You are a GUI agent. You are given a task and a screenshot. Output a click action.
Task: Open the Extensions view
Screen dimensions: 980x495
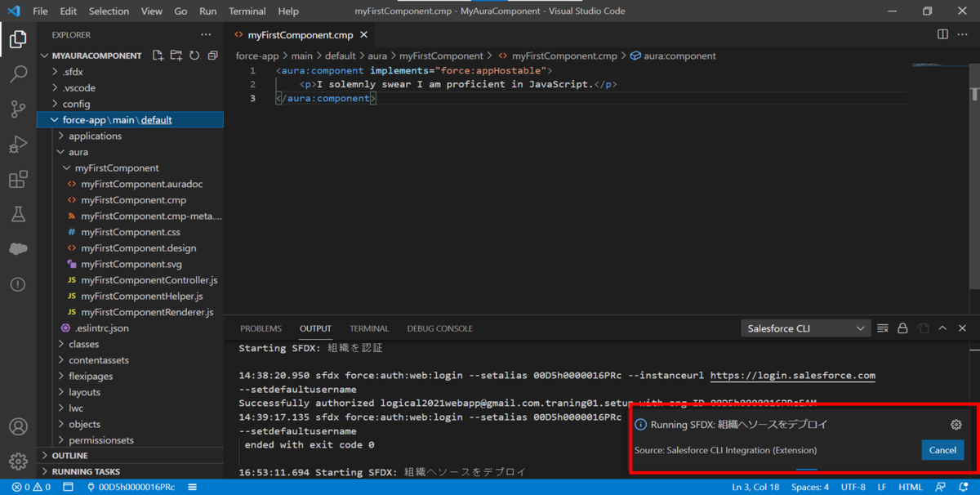(x=18, y=180)
